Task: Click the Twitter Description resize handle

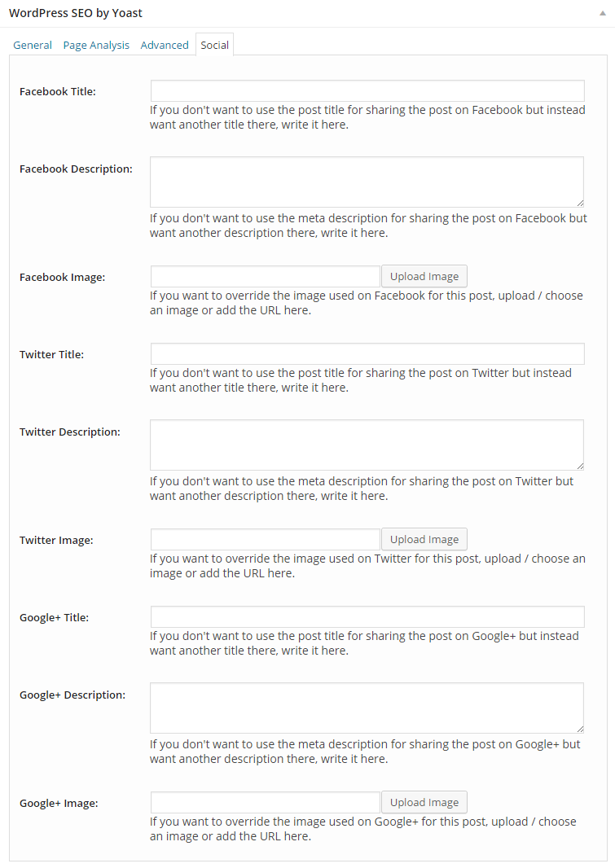Action: pyautogui.click(x=580, y=467)
